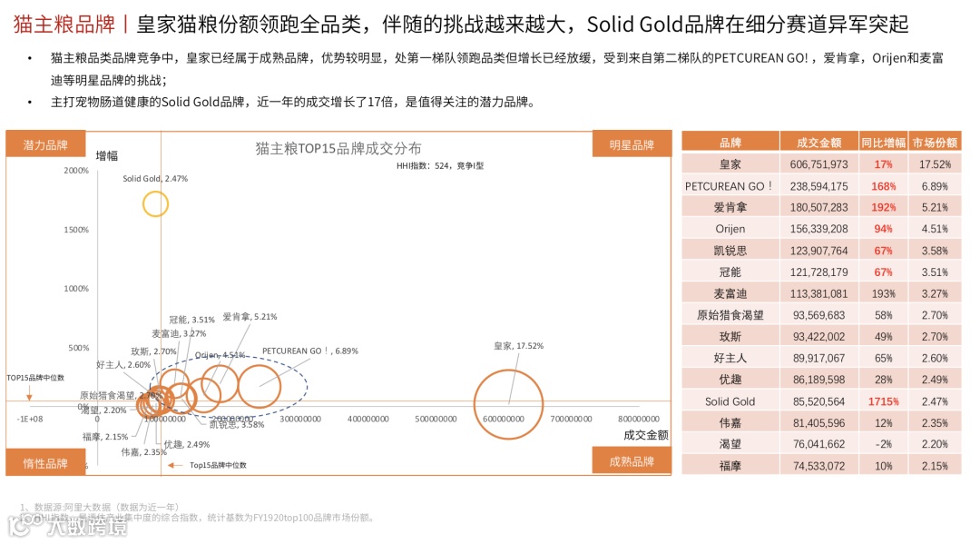Click the 爱肯拿 brand cell in table
980x544 pixels.
pos(730,207)
